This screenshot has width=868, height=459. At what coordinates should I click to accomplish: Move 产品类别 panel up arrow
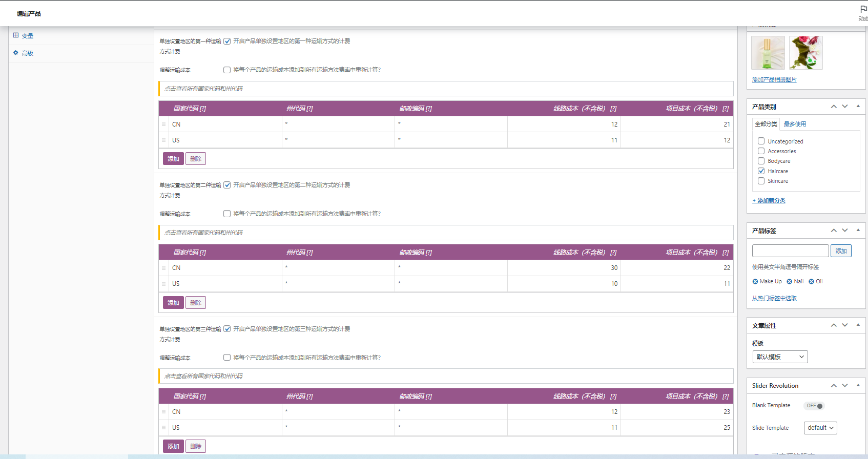834,107
